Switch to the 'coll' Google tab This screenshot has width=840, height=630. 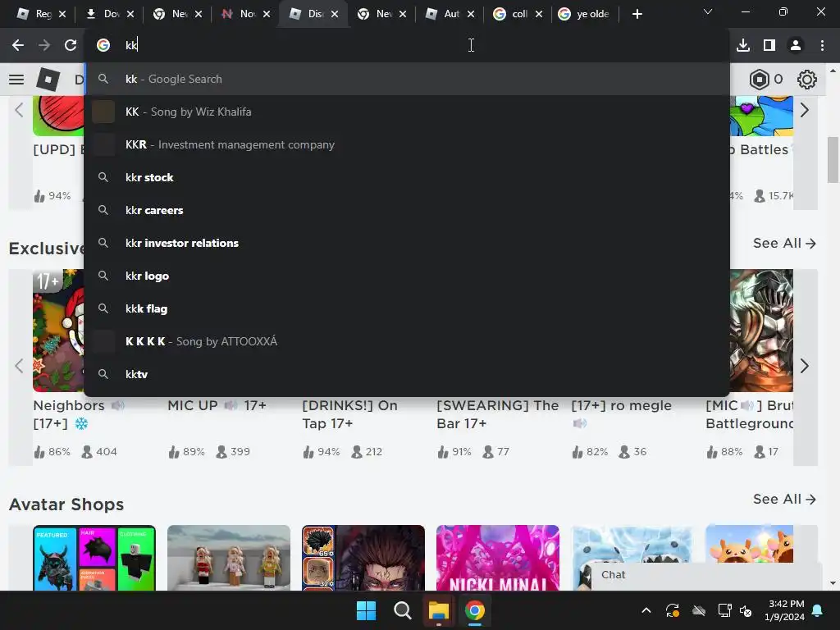[513, 15]
